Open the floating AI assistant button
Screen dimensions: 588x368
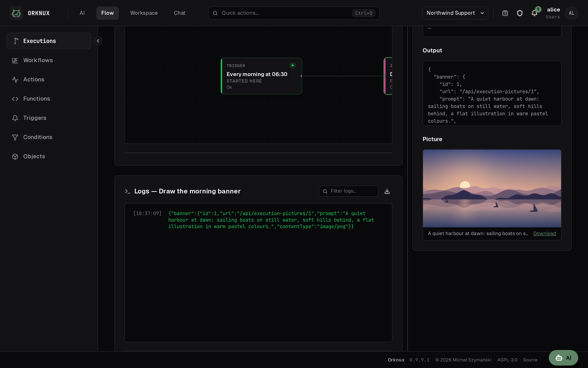tap(563, 358)
